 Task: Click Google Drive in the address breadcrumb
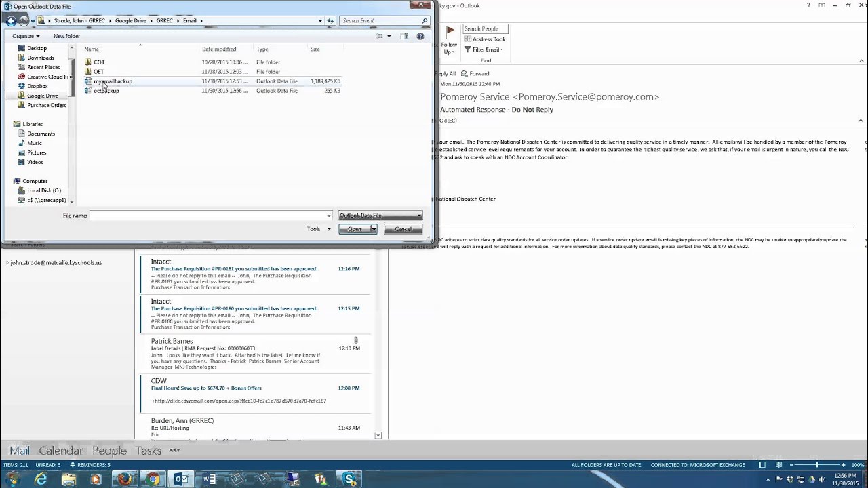(x=130, y=21)
